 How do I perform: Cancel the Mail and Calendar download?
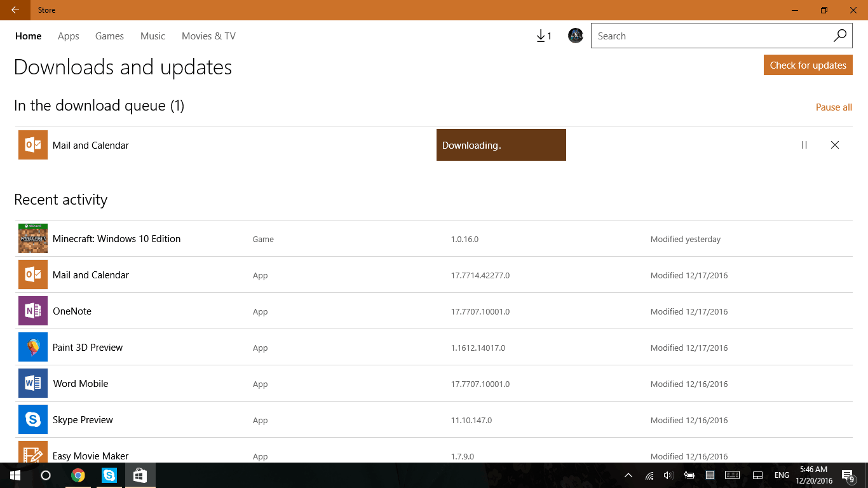[x=835, y=145]
